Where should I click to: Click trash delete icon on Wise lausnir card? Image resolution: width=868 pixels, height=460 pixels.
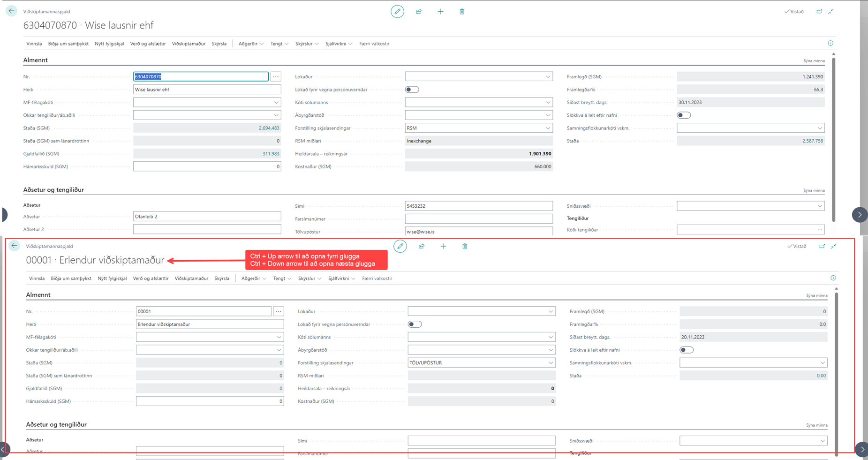(x=462, y=12)
